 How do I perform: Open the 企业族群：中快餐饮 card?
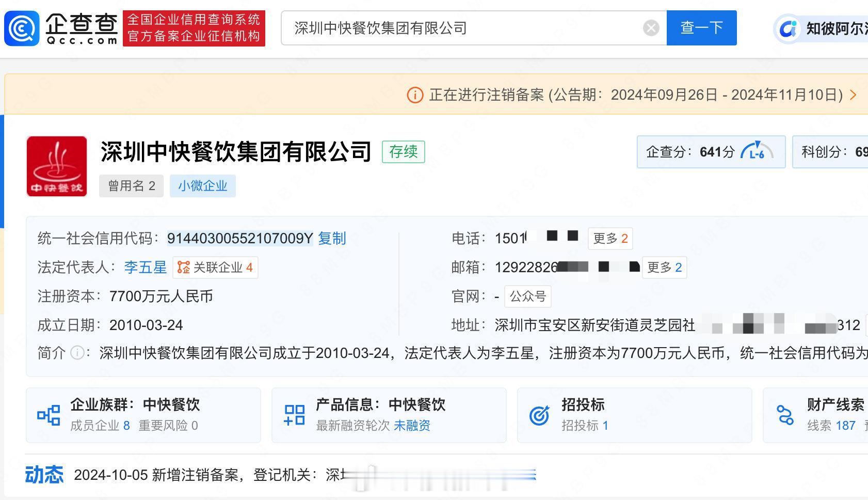(143, 415)
